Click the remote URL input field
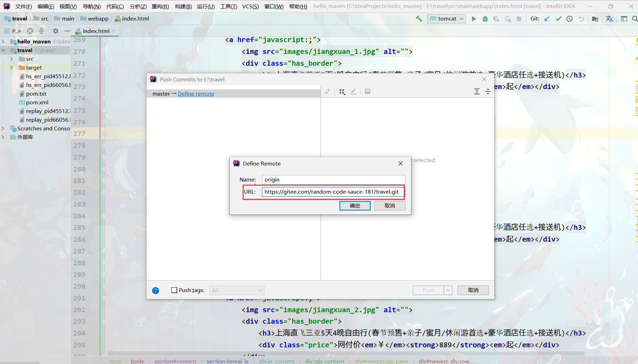Screen dimensions: 638x364 click(333, 192)
